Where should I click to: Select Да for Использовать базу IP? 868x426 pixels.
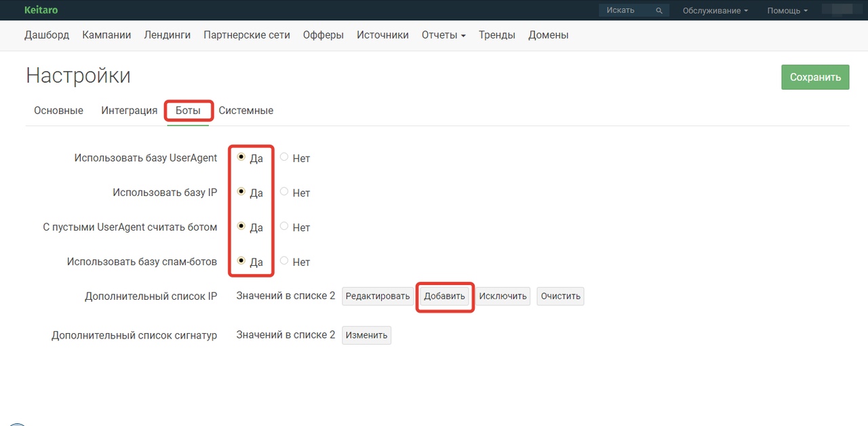241,191
